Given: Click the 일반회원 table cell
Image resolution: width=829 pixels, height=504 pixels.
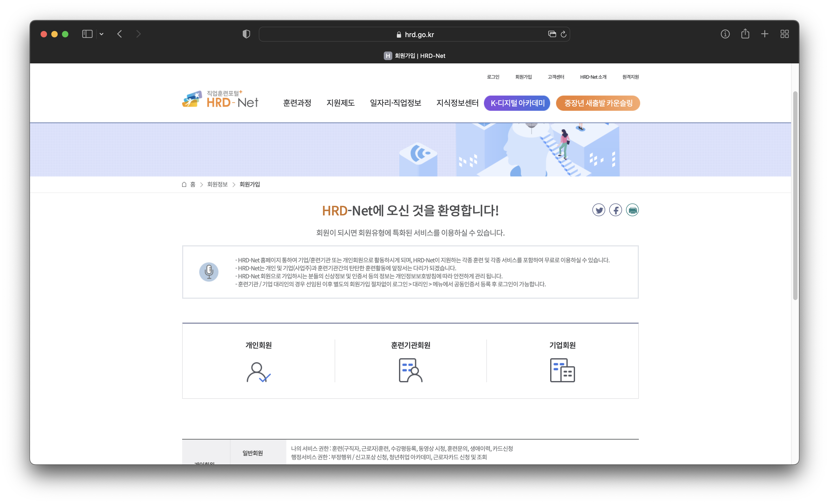Looking at the screenshot, I should pos(258,452).
